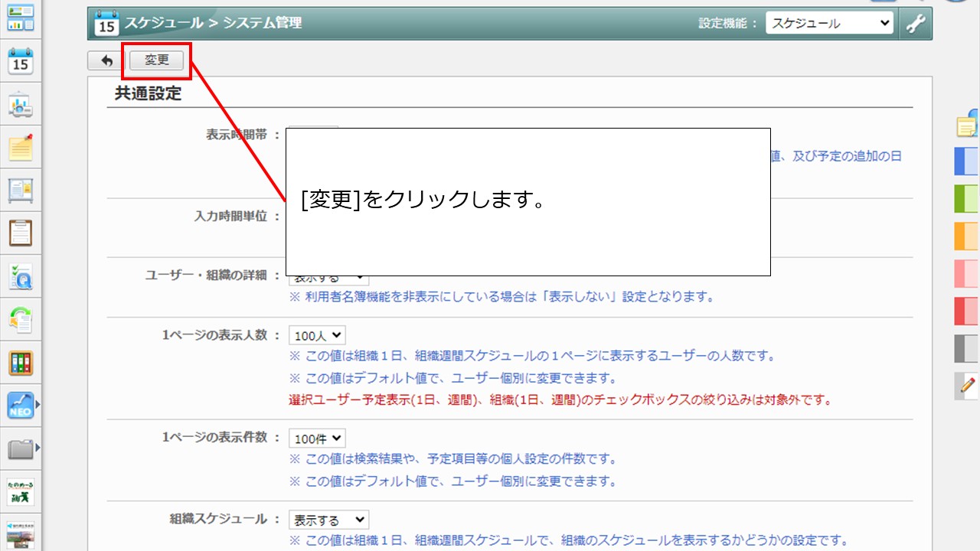Open the 組織スケジュール 表示する dropdown
Image resolution: width=980 pixels, height=551 pixels.
coord(328,520)
